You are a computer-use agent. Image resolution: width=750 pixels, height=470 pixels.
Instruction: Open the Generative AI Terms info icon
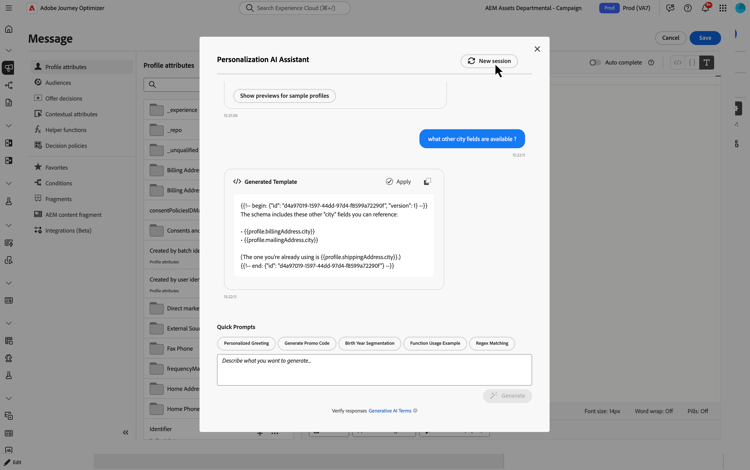(x=415, y=411)
